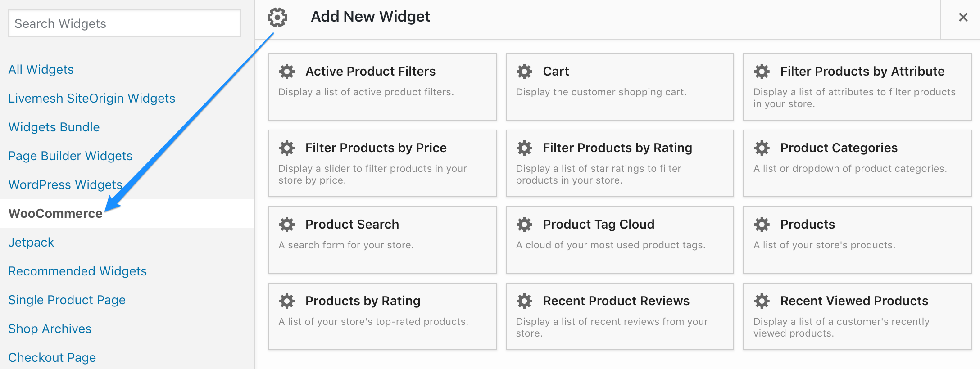Select Livemesh SiteOrigin Widgets category
The width and height of the screenshot is (980, 369).
(92, 98)
